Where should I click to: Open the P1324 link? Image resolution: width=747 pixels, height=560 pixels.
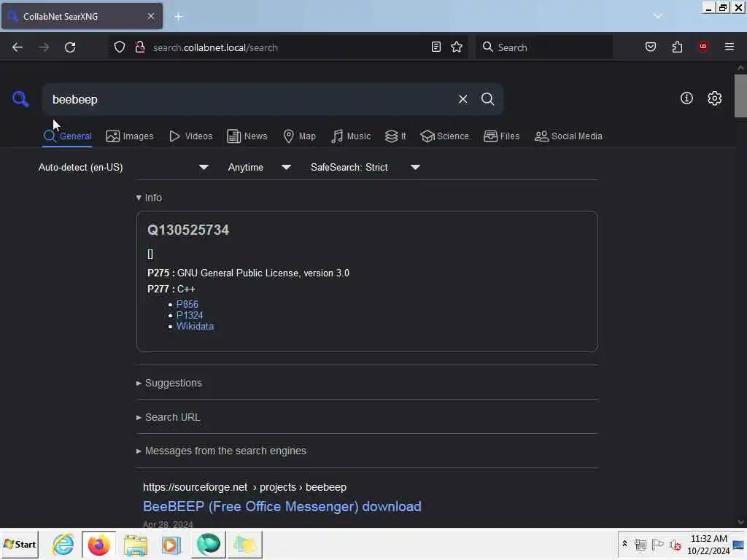tap(190, 315)
